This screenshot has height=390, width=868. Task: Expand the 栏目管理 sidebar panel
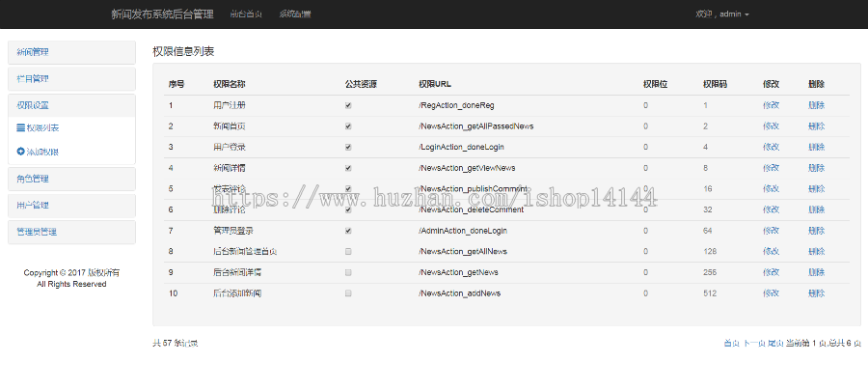click(x=72, y=78)
